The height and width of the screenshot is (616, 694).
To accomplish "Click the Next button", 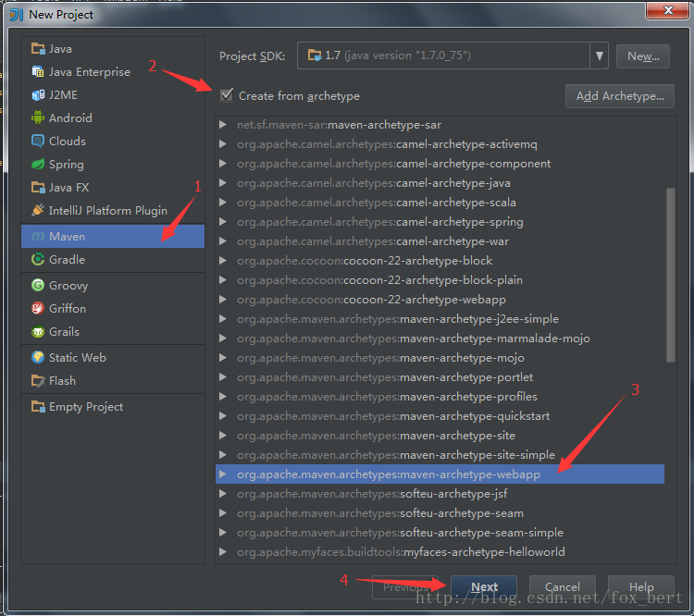I will (484, 587).
